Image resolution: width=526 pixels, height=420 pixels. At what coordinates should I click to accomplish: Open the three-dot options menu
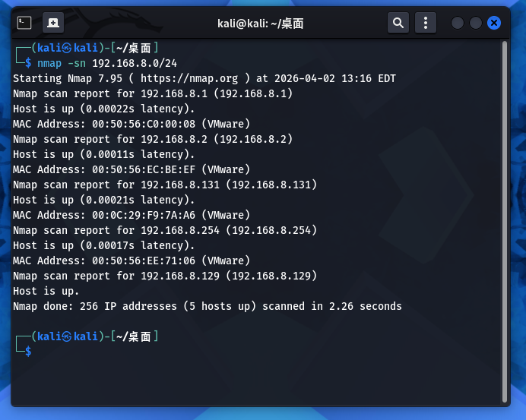[426, 23]
